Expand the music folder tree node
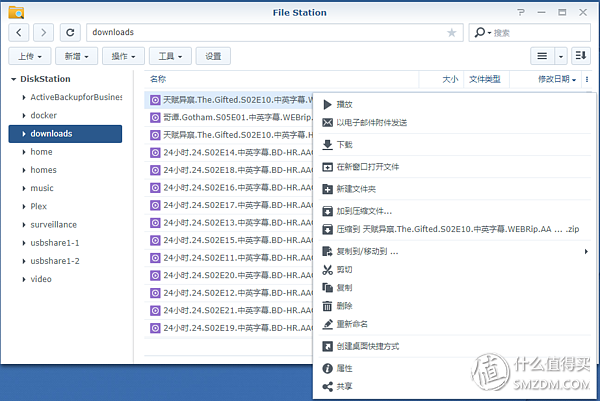600x401 pixels. coord(24,188)
